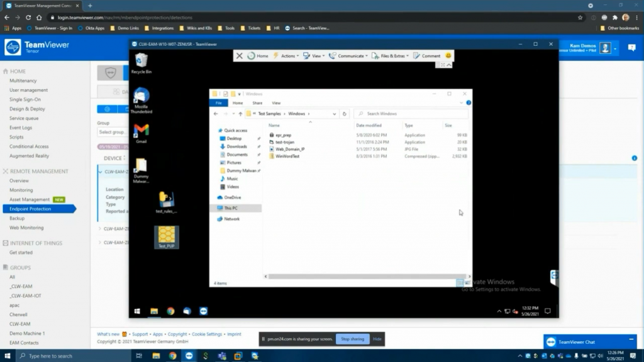Open the Support footer link
This screenshot has height=362, width=644.
coord(140,334)
